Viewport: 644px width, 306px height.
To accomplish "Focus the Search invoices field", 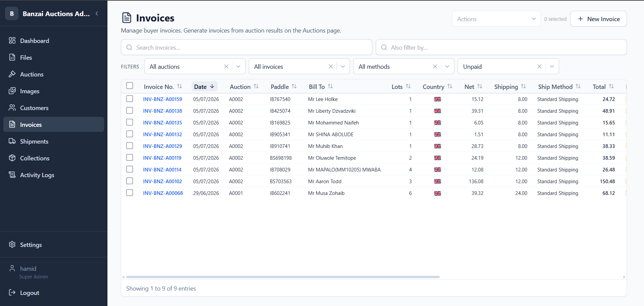I will [246, 47].
